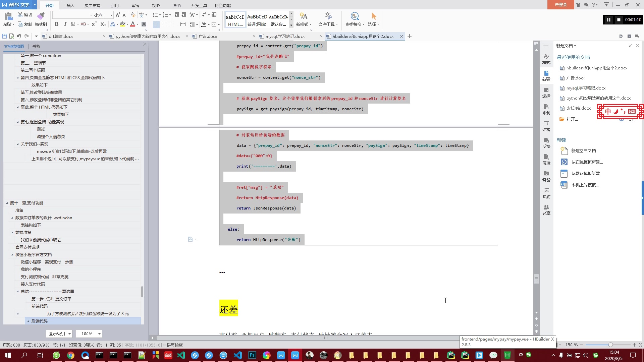Image resolution: width=644 pixels, height=362 pixels.
Task: Select the 前端代码 outline entry
Action: click(39, 306)
